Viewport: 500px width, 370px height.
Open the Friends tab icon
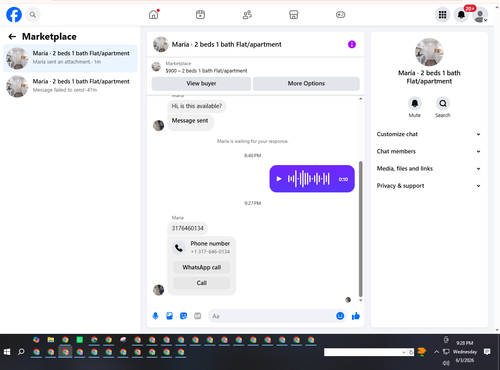247,15
